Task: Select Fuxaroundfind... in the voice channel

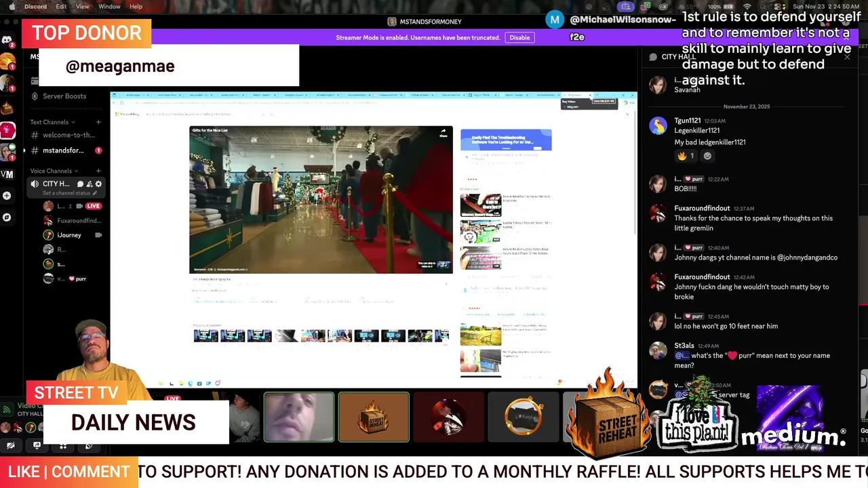Action: (x=79, y=221)
